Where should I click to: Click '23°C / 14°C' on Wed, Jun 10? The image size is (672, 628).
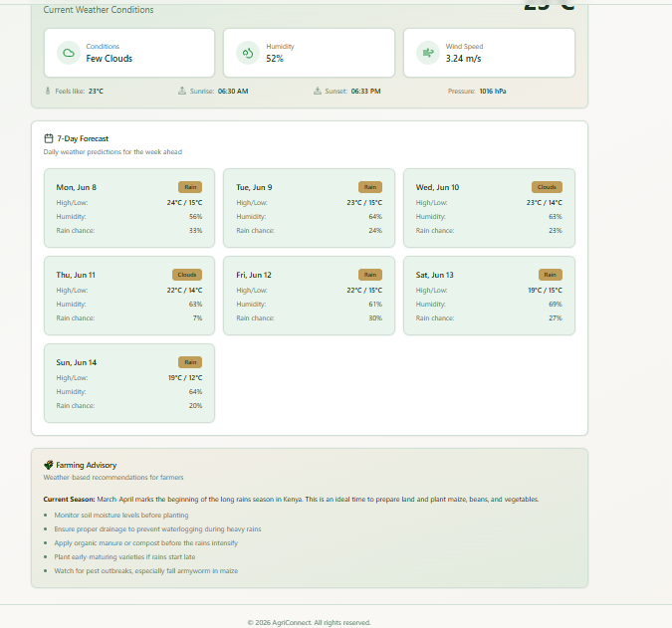point(545,203)
